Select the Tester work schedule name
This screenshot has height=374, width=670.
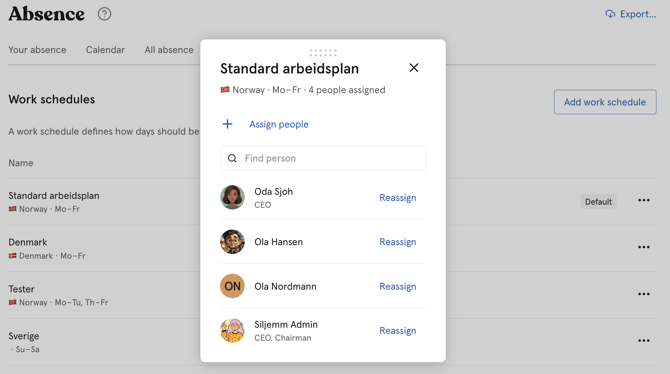(21, 289)
